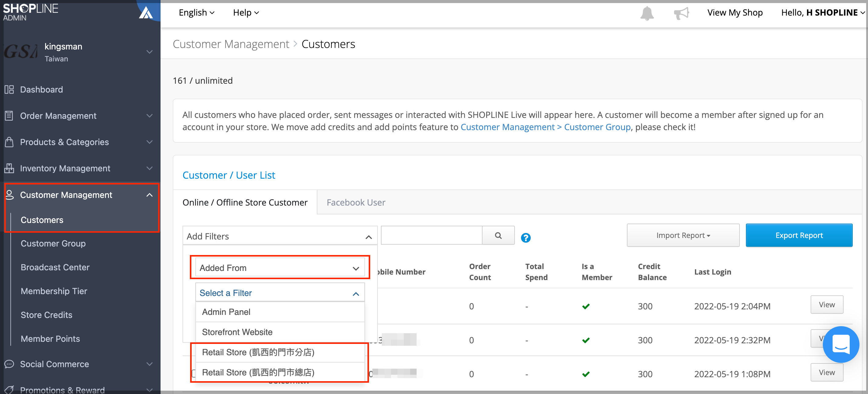868x394 pixels.
Task: Click the kingsman shop logo thumbnail
Action: (20, 52)
